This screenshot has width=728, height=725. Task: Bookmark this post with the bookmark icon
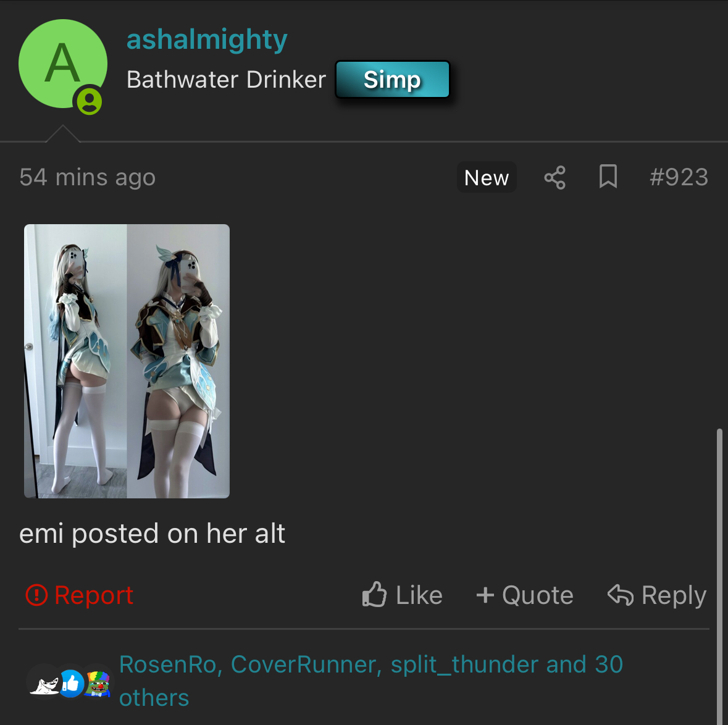point(608,177)
